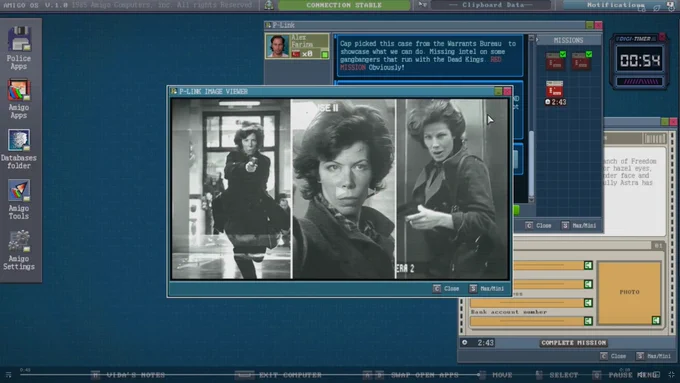Click the COMPLETE MISSION button
Viewport: 680px width, 383px height.
pos(573,343)
